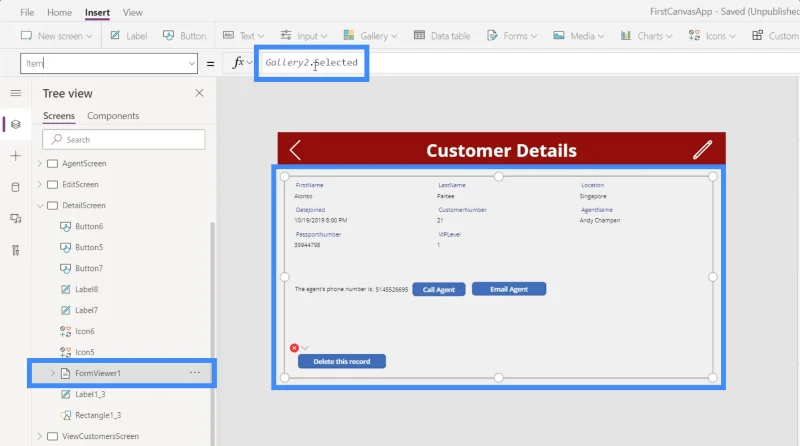
Task: Click the pencil edit icon in header
Action: click(702, 150)
